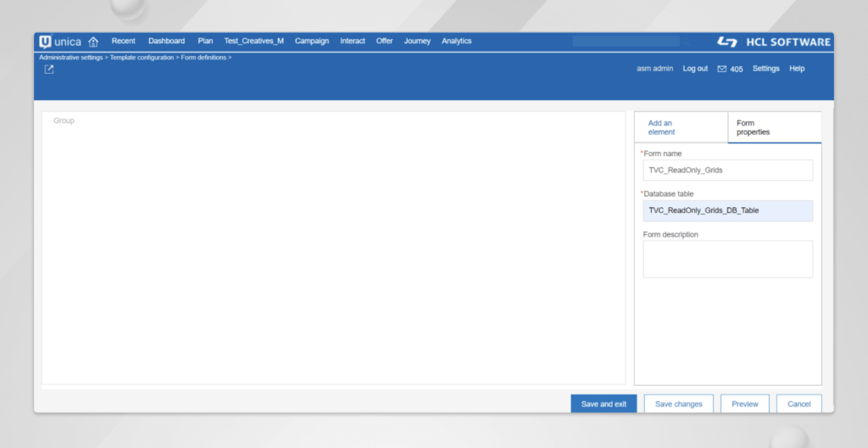Go to Template configuration in the breadcrumb
This screenshot has height=448, width=868.
pyautogui.click(x=142, y=57)
